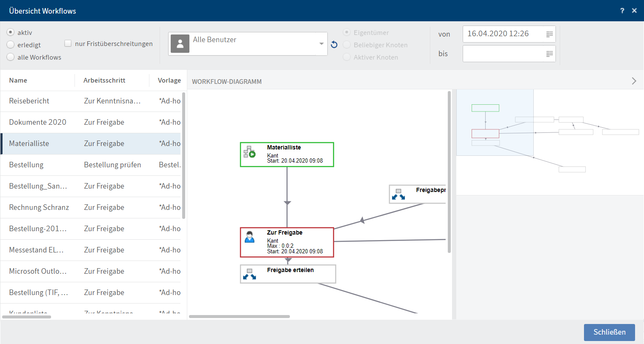
Task: Click the Materialliste start node title
Action: coord(284,147)
